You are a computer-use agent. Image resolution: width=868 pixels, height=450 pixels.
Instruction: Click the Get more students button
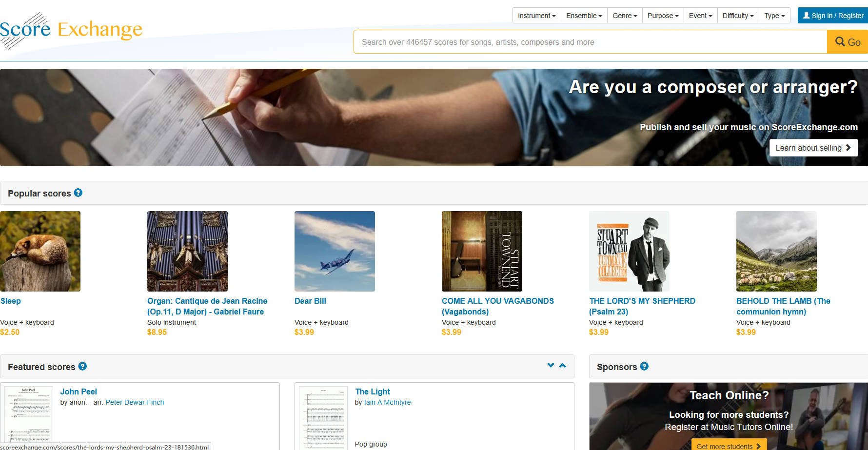pyautogui.click(x=729, y=446)
